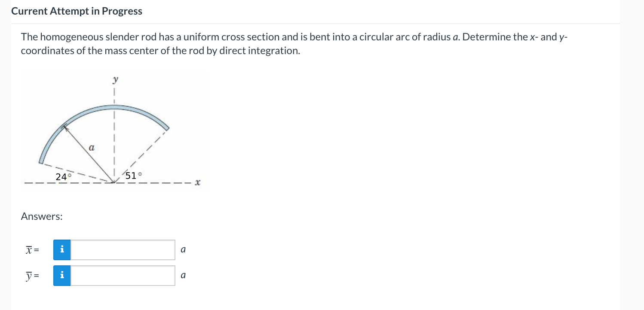Click the left end of the bent rod
Viewport: 644px width, 310px height.
click(x=42, y=161)
